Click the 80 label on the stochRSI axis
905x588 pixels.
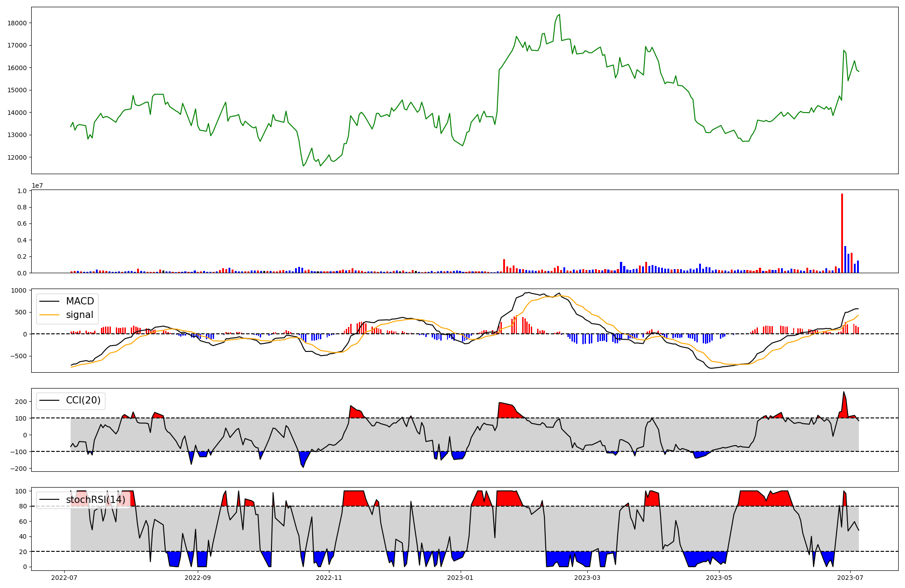[x=23, y=506]
